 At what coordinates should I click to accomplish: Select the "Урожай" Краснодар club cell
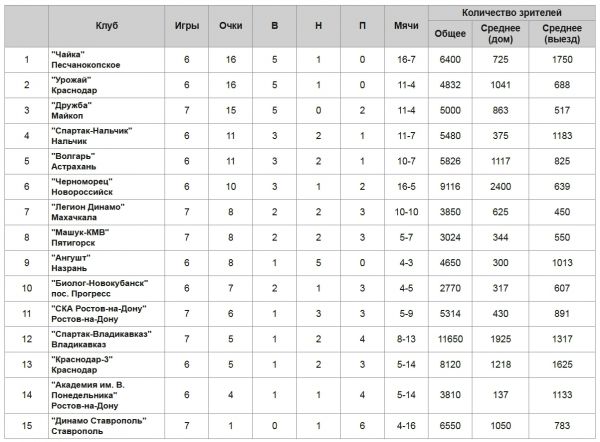coord(106,85)
